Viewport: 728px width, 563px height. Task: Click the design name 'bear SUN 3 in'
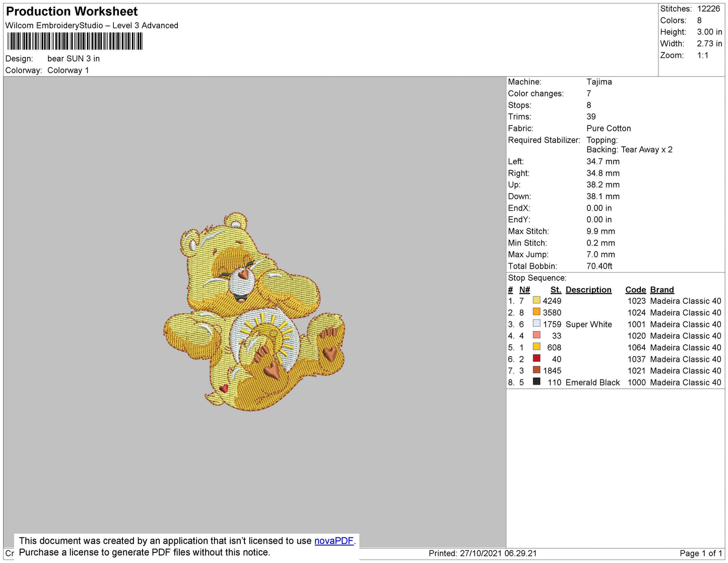74,58
